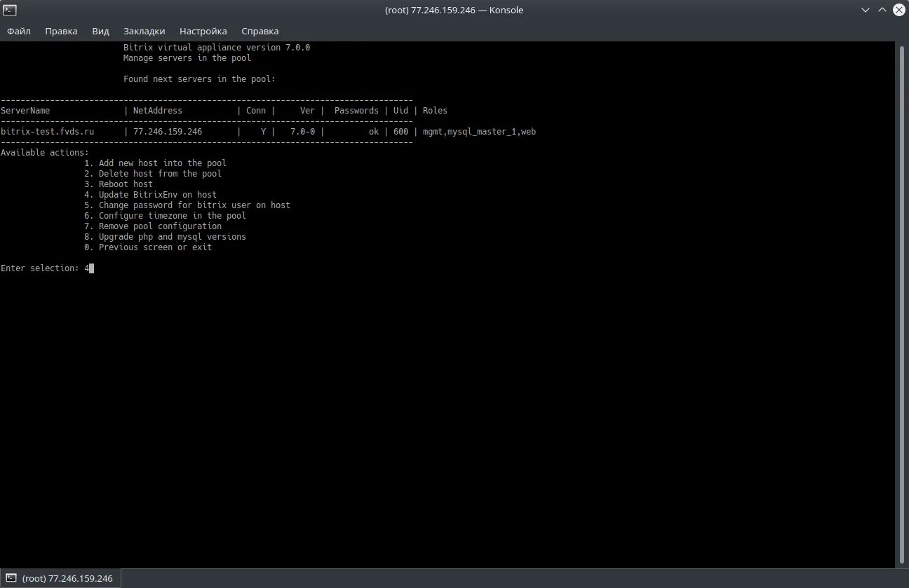Click the option Previous screen or exit
Image resolution: width=909 pixels, height=588 pixels.
tap(147, 247)
